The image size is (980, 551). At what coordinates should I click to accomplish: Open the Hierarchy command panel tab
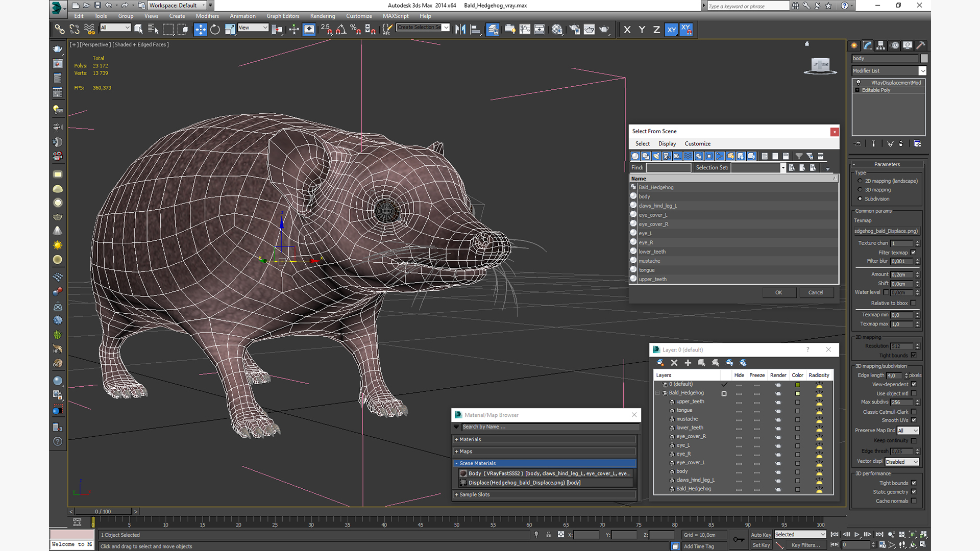881,45
